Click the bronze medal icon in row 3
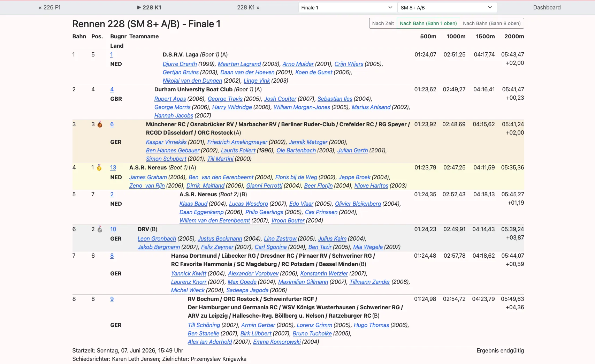The width and height of the screenshot is (595, 364). click(x=100, y=124)
